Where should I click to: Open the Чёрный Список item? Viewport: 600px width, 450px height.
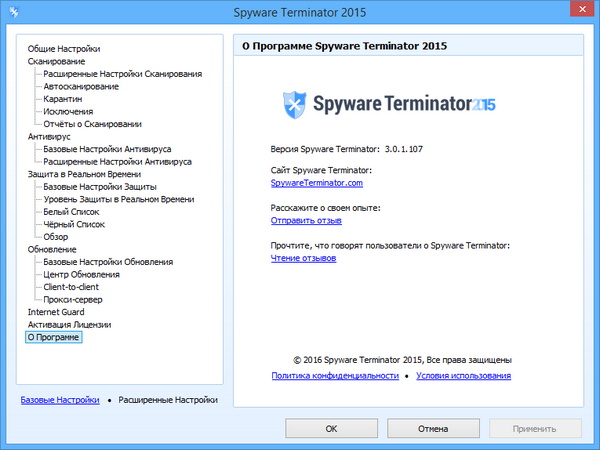point(74,224)
